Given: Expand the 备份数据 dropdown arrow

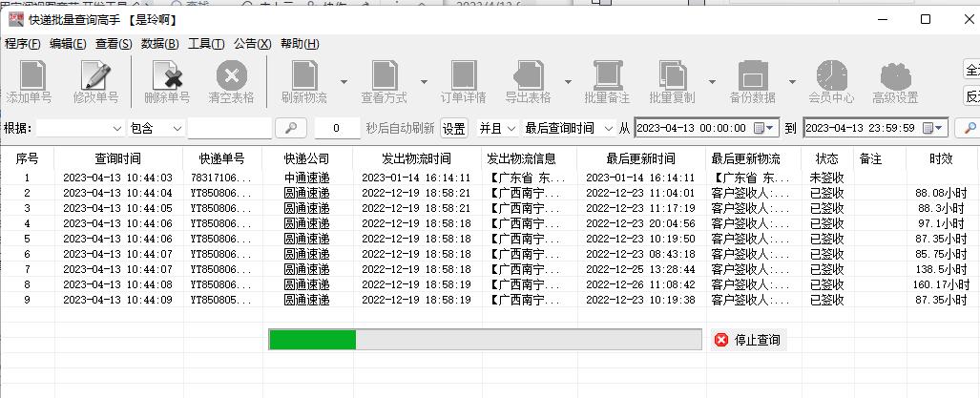Looking at the screenshot, I should 792,81.
